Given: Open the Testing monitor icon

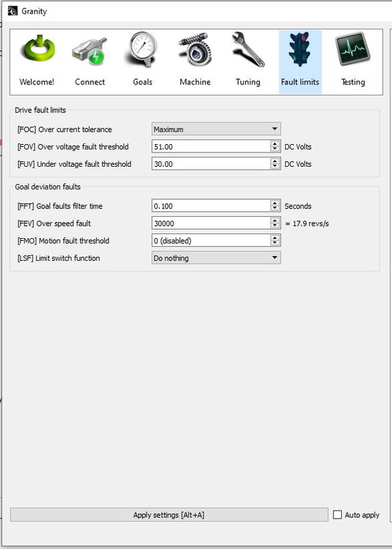Looking at the screenshot, I should pyautogui.click(x=353, y=49).
